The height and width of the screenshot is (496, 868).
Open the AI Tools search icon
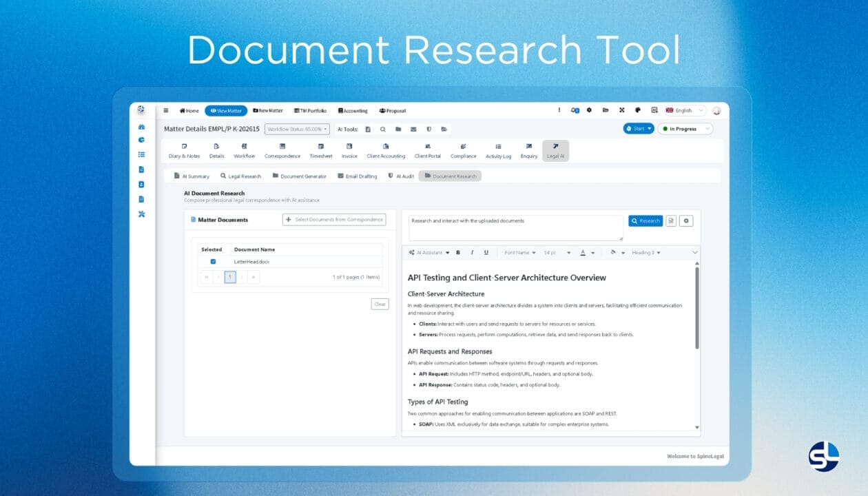(383, 129)
